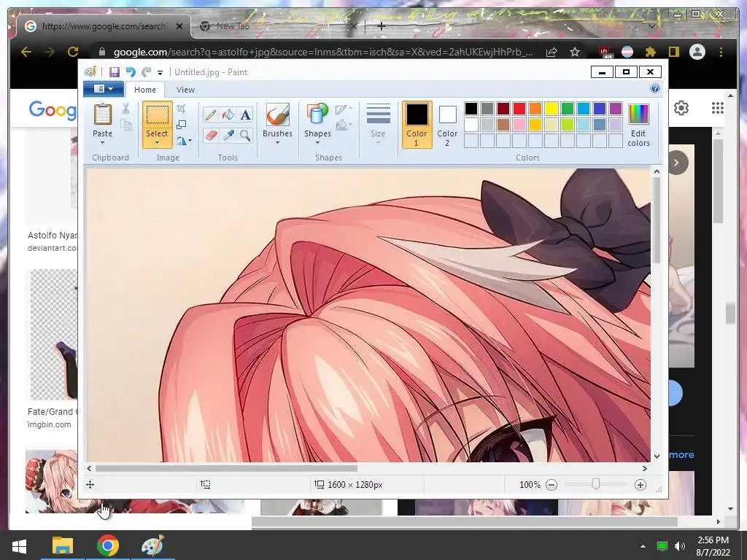
Task: Click Paint horizontal scrollbar
Action: [x=226, y=469]
